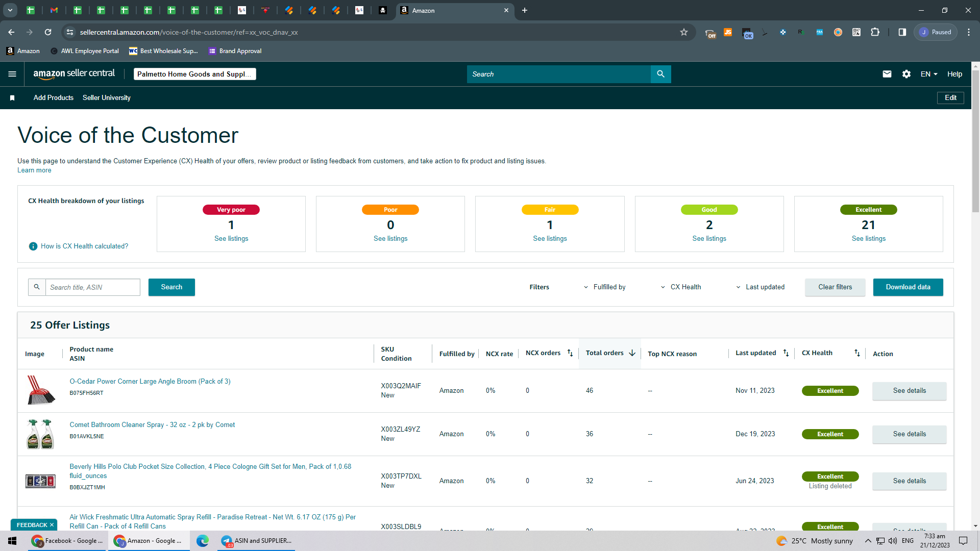Sort by Last updated arrows
The height and width of the screenshot is (551, 980).
click(x=786, y=353)
